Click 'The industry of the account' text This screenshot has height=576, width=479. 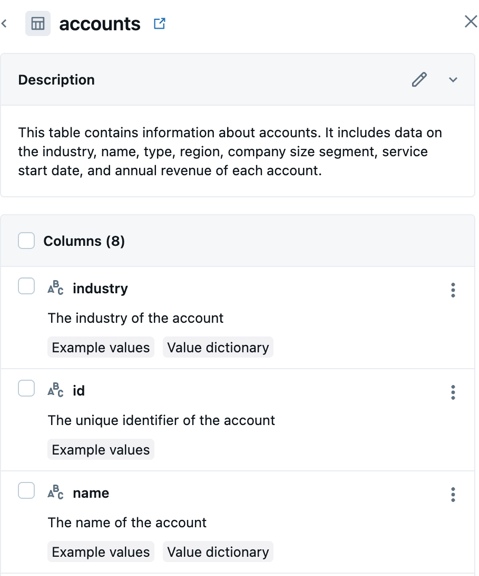click(136, 318)
